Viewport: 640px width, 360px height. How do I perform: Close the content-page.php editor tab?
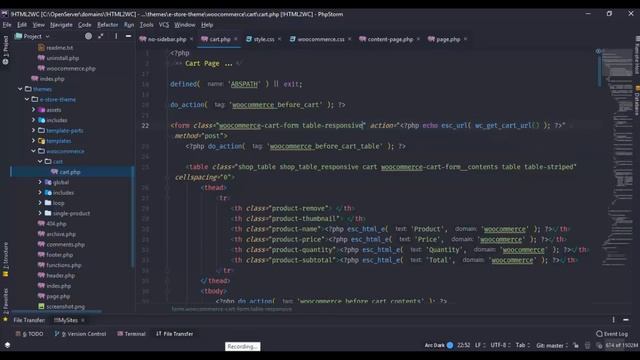(x=418, y=39)
